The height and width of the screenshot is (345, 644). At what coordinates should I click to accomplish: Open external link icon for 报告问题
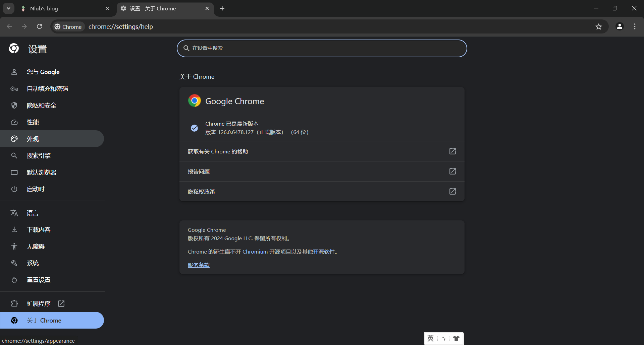click(452, 171)
